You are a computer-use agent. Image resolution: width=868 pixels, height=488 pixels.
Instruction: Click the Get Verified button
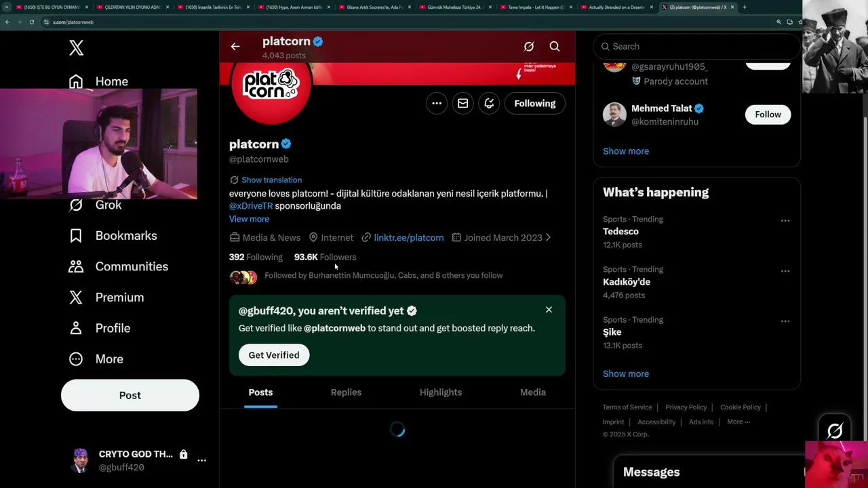tap(274, 355)
